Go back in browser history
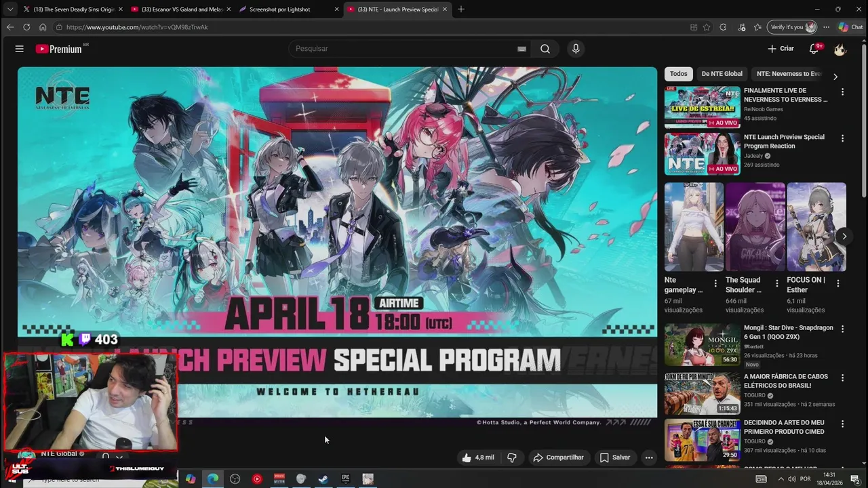 coord(9,27)
